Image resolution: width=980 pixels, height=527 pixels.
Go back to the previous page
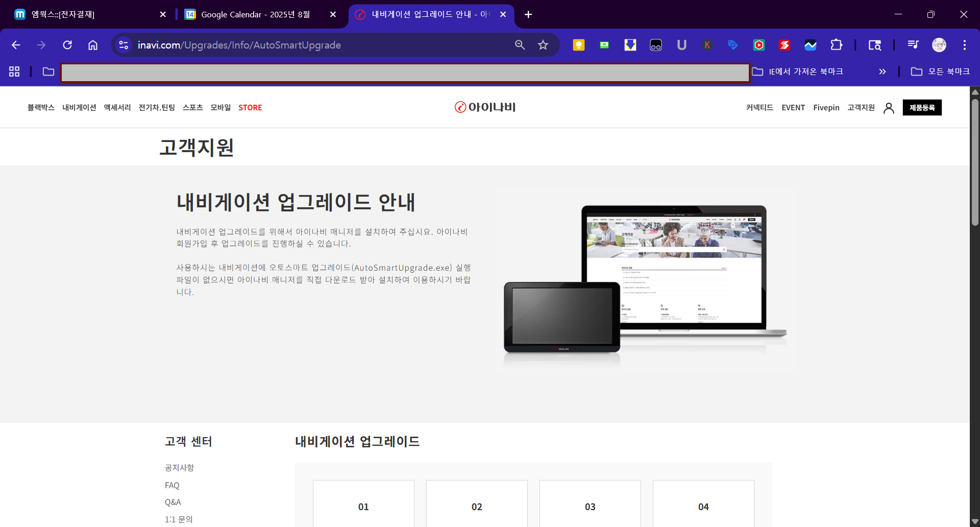[x=16, y=45]
